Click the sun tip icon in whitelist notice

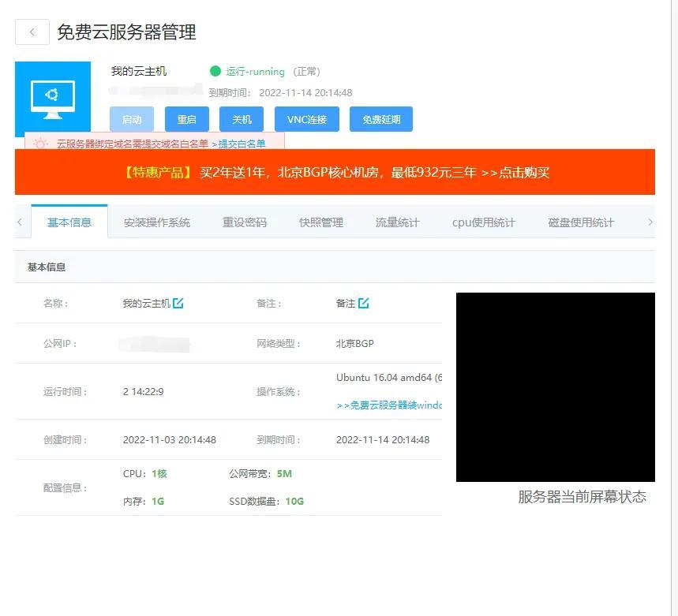point(40,144)
